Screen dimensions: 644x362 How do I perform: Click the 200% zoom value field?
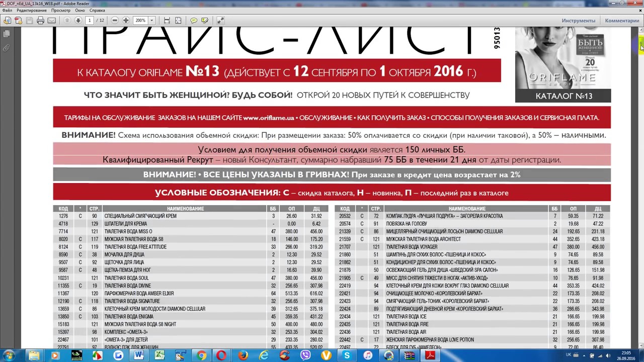coord(141,21)
